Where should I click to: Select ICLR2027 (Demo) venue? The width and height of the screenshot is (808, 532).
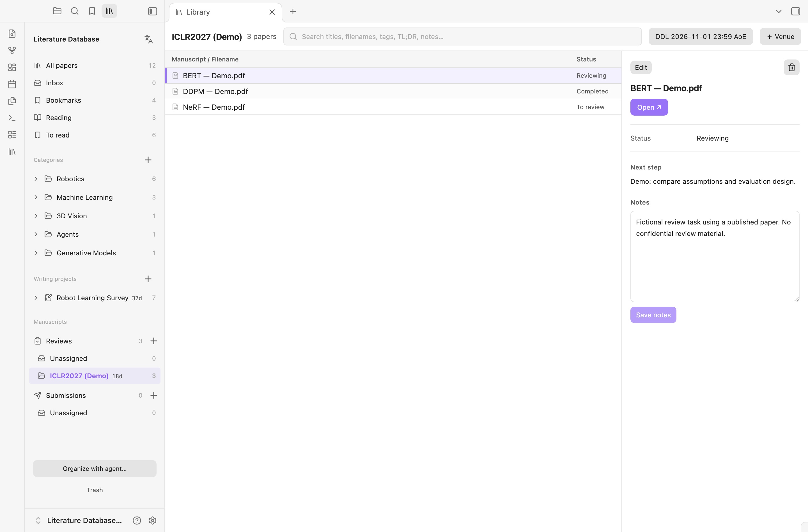(x=95, y=376)
